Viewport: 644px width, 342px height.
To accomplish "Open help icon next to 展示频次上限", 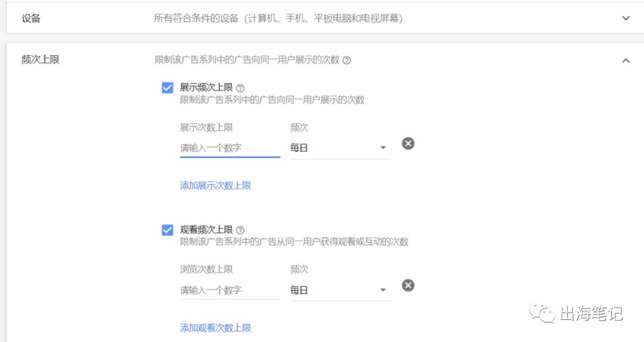I will tap(240, 88).
